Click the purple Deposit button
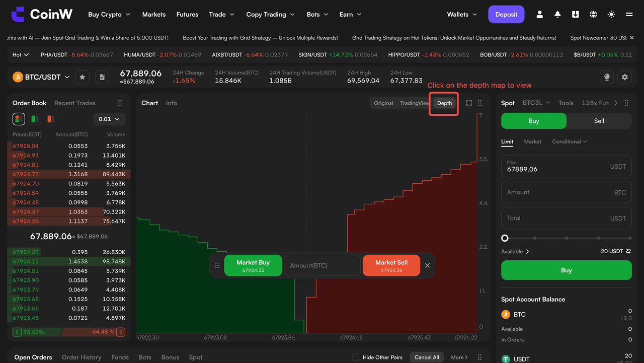This screenshot has height=363, width=644. [x=506, y=15]
